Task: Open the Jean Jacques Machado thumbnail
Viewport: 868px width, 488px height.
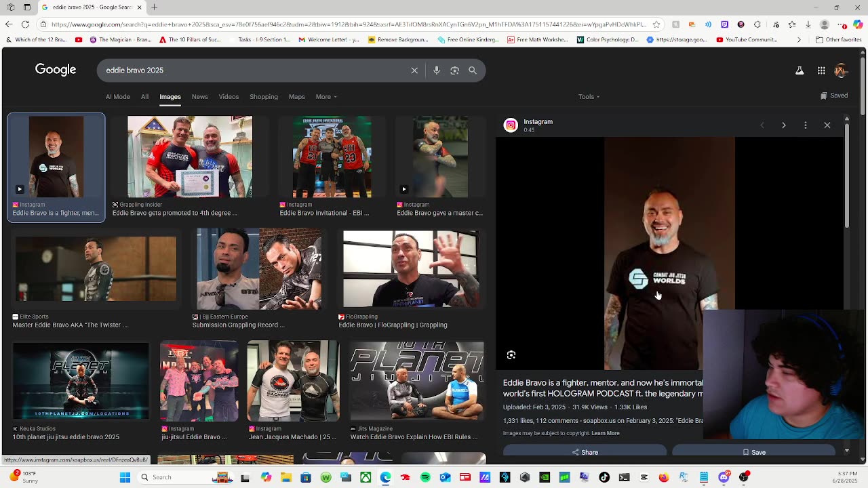Action: 293,381
